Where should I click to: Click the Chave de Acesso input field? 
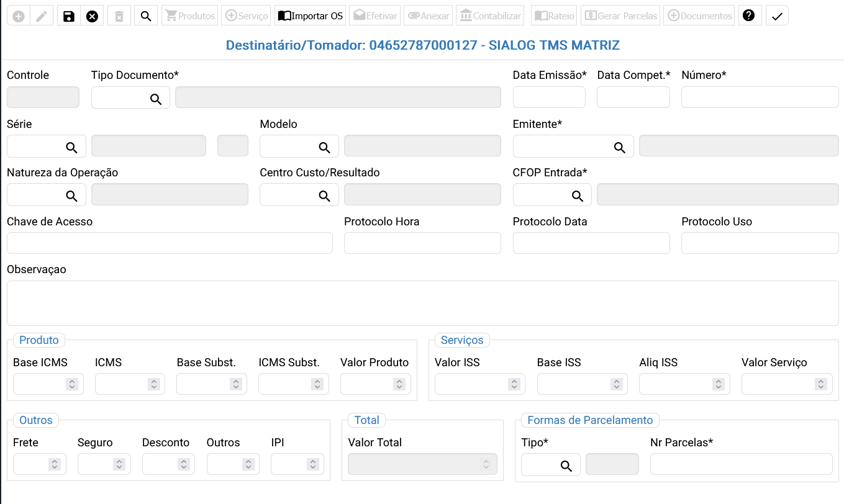(x=170, y=243)
